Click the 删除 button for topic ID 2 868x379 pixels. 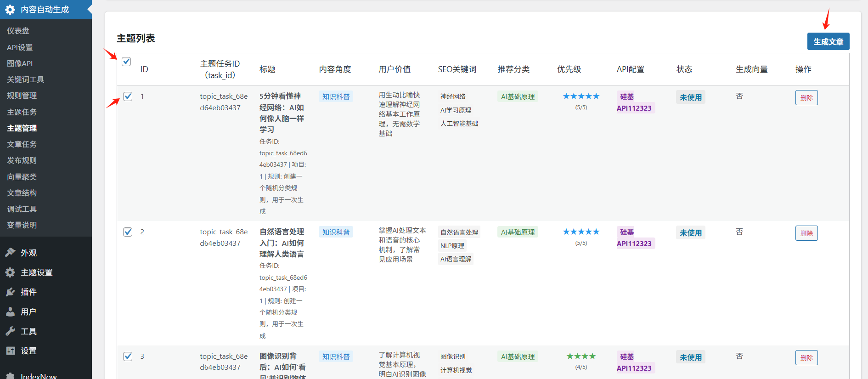point(806,233)
